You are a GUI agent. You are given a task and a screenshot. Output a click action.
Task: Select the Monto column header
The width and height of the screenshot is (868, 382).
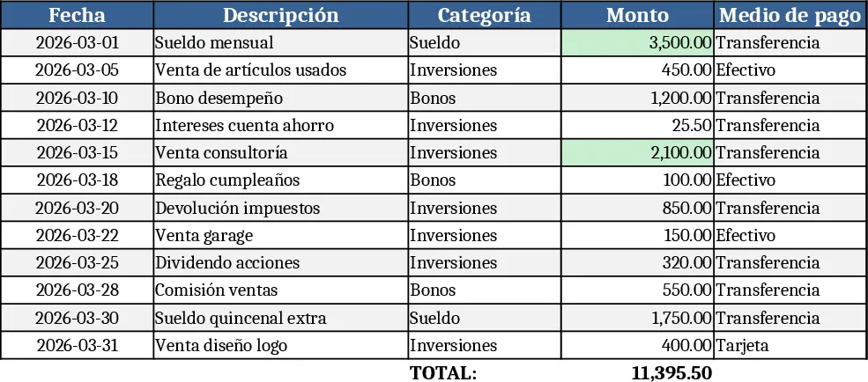coord(637,15)
